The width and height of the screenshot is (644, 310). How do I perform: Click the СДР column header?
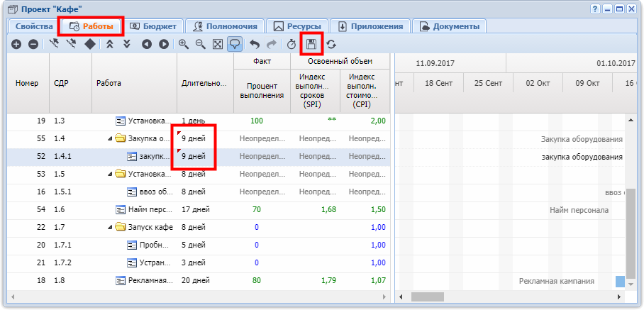click(71, 83)
